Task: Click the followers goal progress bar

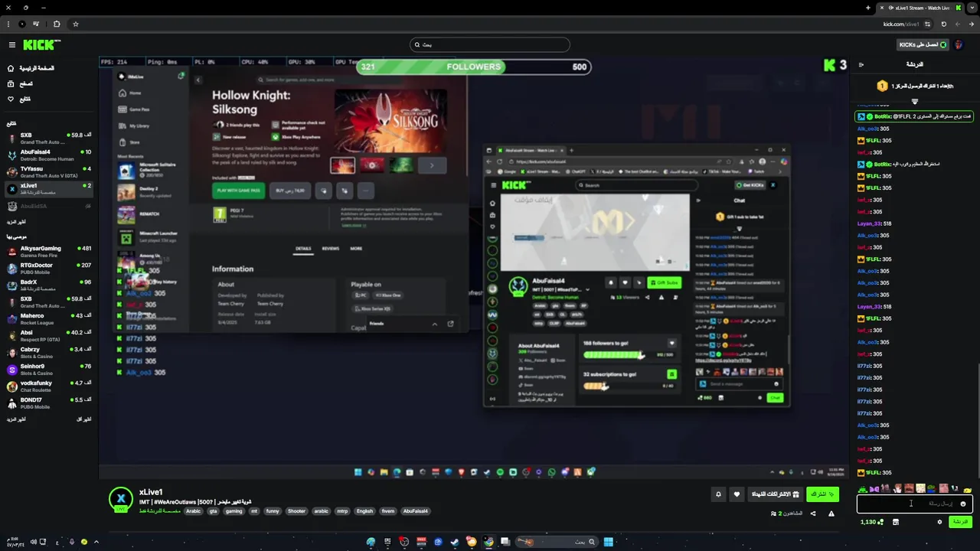Action: pos(473,67)
